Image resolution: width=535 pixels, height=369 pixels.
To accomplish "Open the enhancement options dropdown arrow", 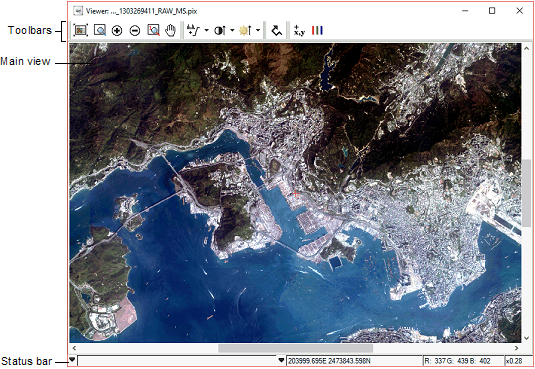I will 206,30.
